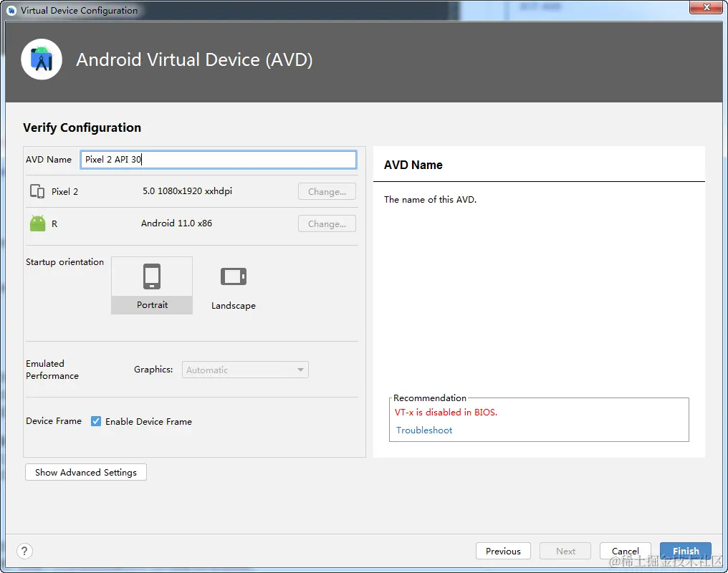Click the Startup orientation label
Image resolution: width=728 pixels, height=573 pixels.
(64, 261)
